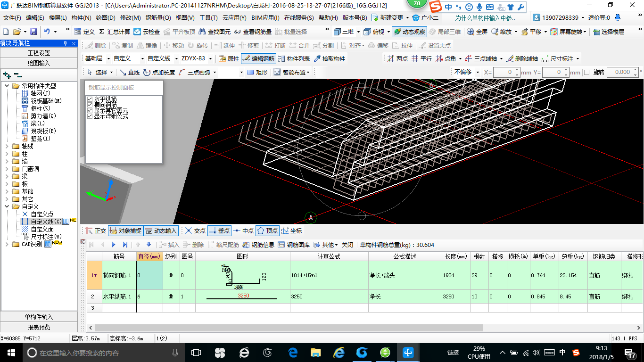Save the project with floppy disk icon
This screenshot has width=644, height=362.
(33, 32)
